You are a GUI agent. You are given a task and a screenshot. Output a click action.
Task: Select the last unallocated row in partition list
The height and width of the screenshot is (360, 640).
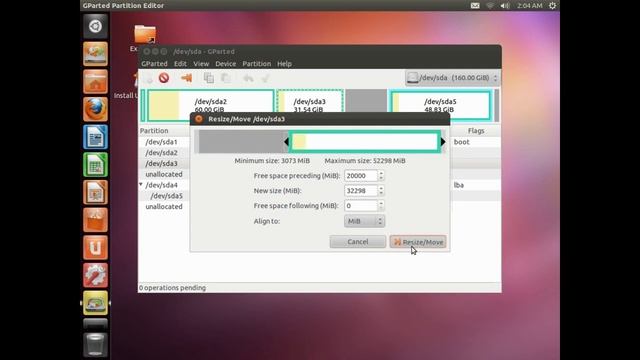coord(164,207)
